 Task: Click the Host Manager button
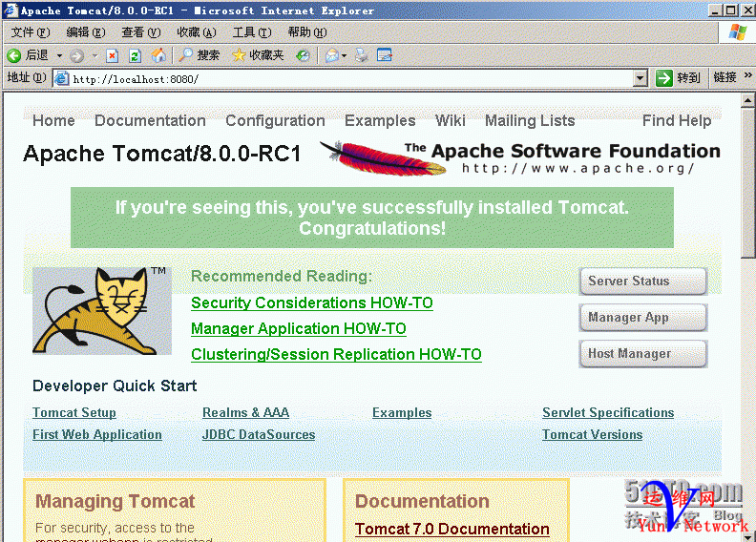coord(643,354)
